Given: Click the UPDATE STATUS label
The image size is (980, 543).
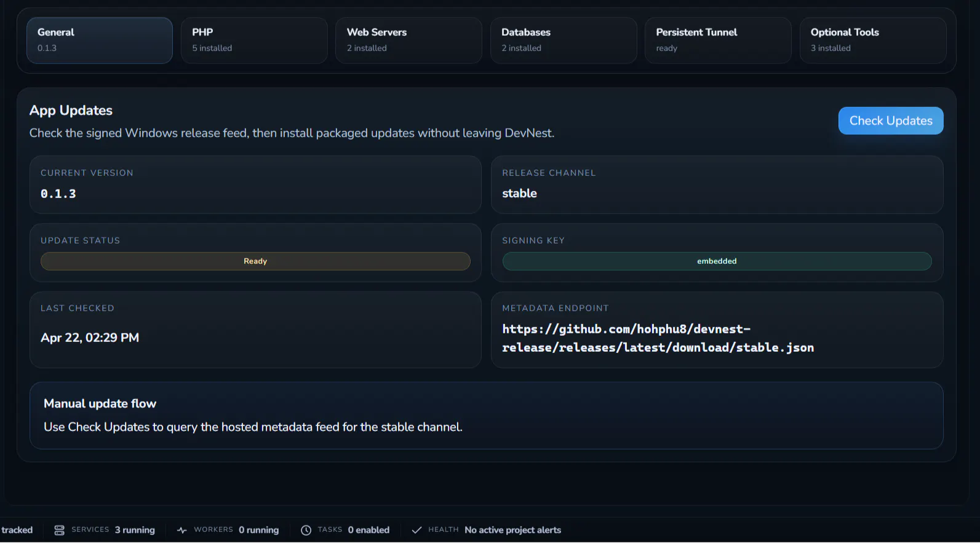Looking at the screenshot, I should click(80, 240).
